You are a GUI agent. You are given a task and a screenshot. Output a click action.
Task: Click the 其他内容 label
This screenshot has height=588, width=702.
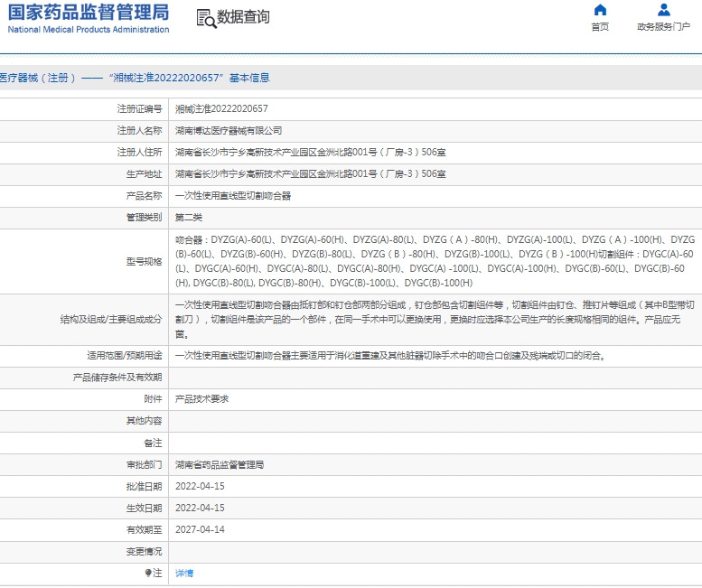pos(144,421)
